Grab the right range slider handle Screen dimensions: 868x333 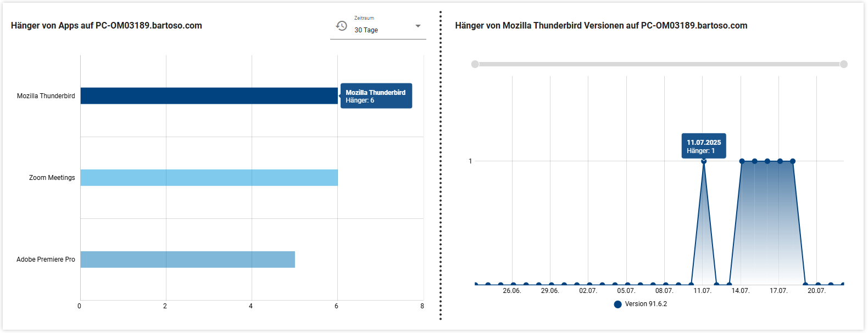point(844,64)
